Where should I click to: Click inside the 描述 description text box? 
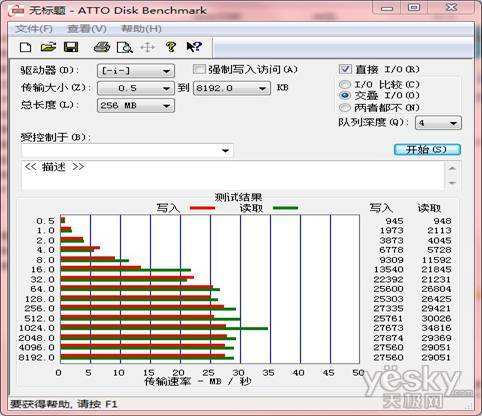[233, 175]
